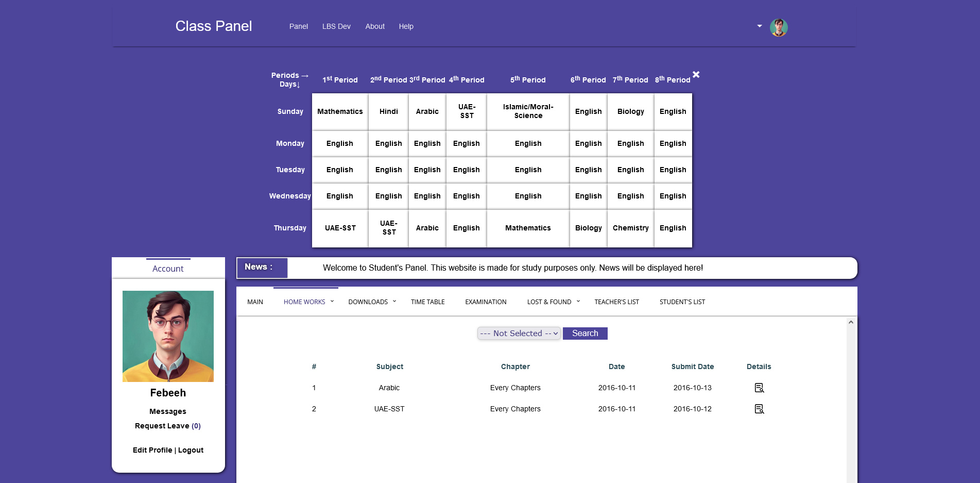Open Messages in the account panel
This screenshot has width=980, height=483.
(168, 411)
